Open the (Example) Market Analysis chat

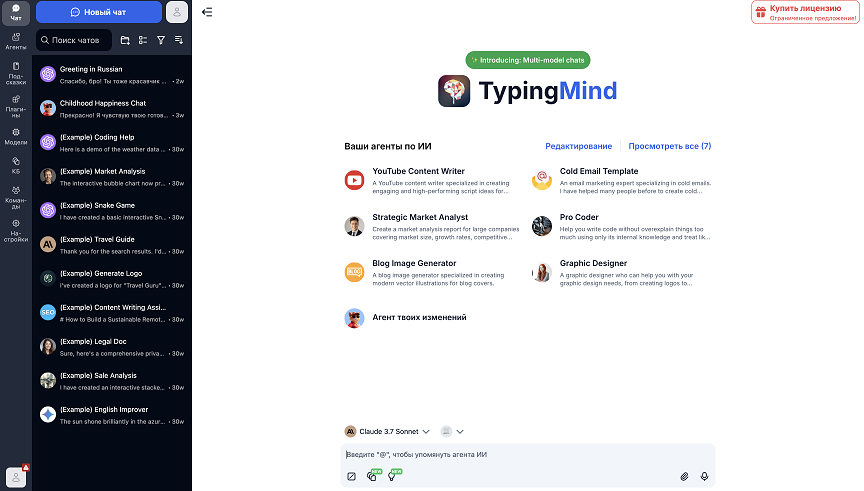click(112, 177)
